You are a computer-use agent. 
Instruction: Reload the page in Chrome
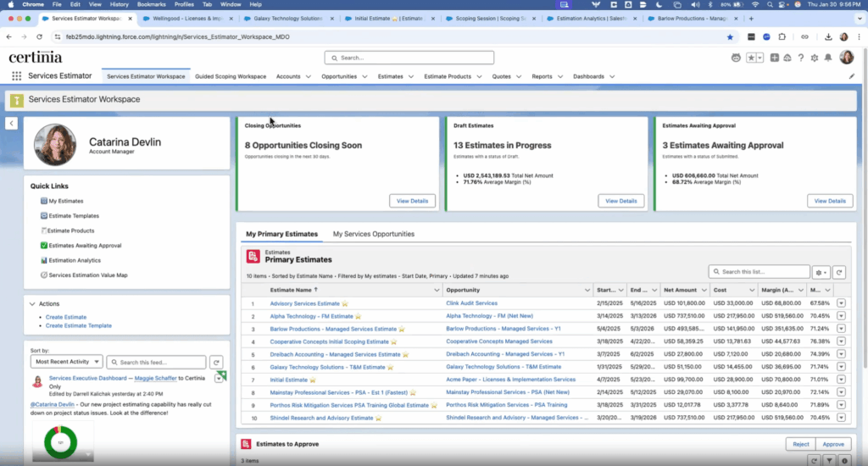coord(39,37)
